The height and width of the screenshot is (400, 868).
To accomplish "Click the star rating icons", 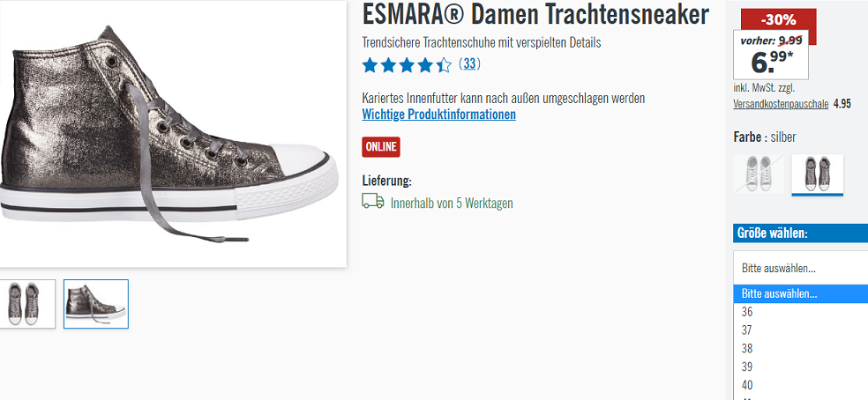I will (407, 66).
